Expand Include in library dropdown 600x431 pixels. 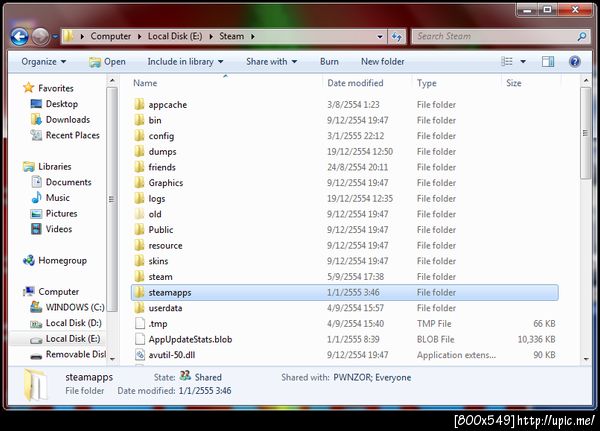(x=186, y=62)
